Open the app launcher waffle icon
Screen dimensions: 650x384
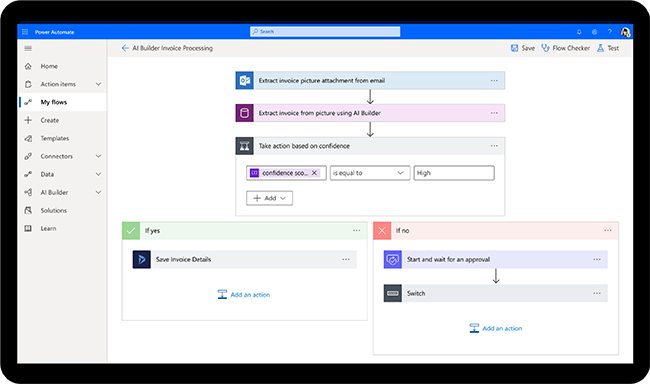[x=25, y=32]
